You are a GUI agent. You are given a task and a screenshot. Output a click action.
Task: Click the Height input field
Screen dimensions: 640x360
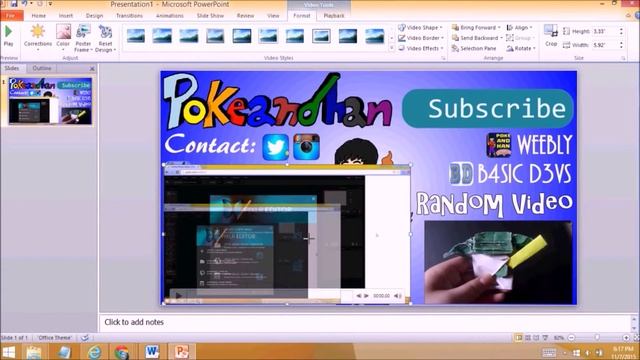point(605,31)
